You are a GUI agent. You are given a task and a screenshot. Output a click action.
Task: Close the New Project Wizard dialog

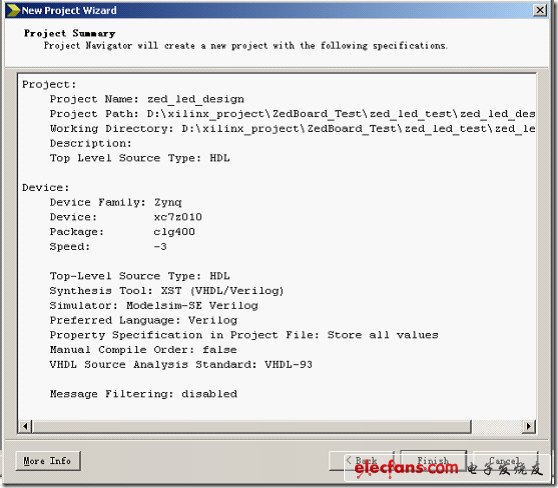(540, 10)
